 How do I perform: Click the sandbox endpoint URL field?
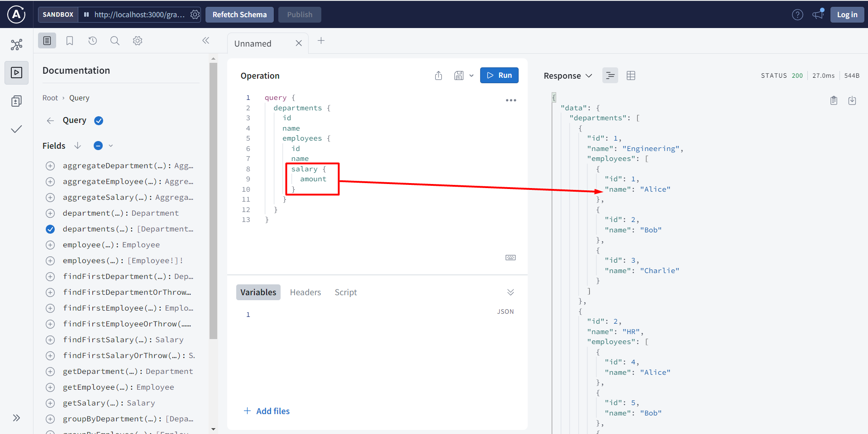click(x=139, y=14)
